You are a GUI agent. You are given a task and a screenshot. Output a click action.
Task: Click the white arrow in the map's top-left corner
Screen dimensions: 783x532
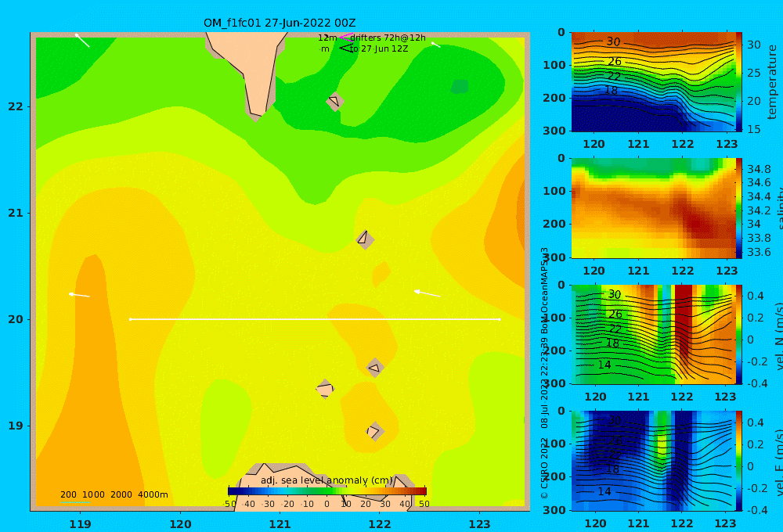[82, 41]
